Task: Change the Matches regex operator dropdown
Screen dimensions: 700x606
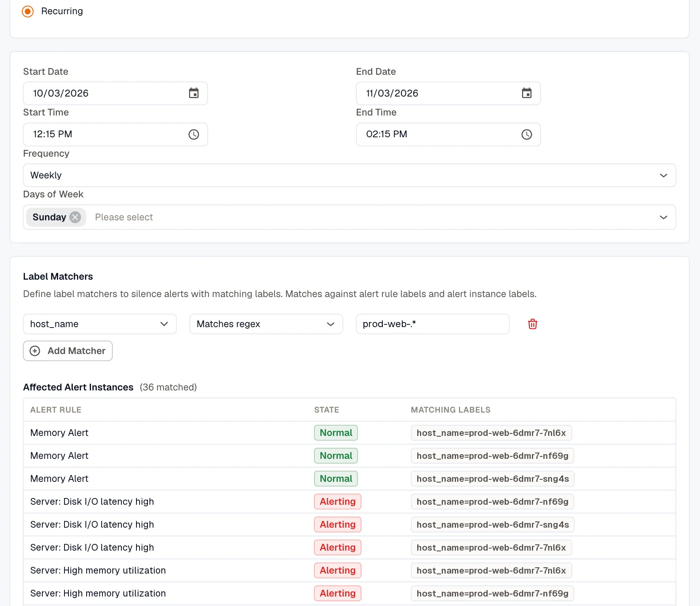Action: tap(266, 324)
